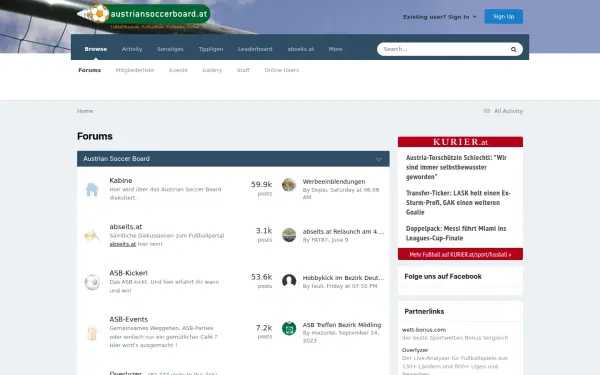This screenshot has width=600, height=375.
Task: Select the Forums sub-tab
Action: pyautogui.click(x=90, y=70)
